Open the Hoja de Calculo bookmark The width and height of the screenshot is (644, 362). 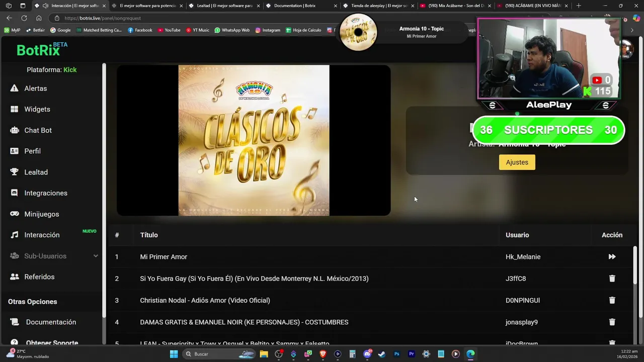tap(303, 30)
